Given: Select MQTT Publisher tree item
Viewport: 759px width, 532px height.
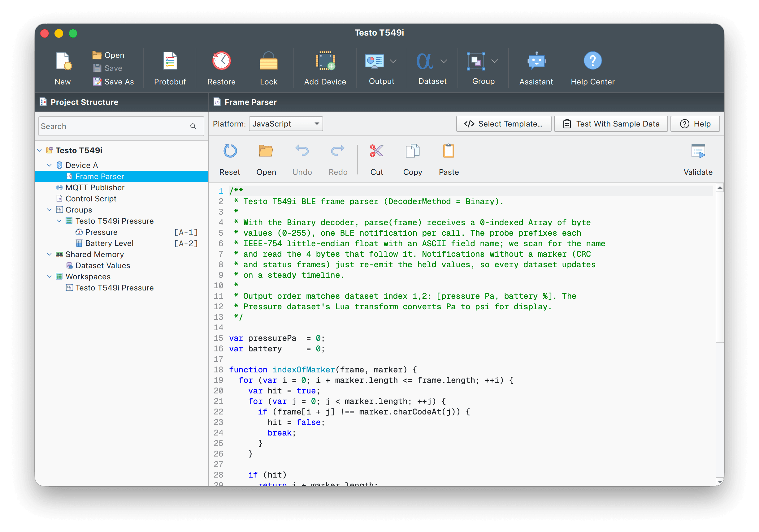Looking at the screenshot, I should (x=121, y=187).
